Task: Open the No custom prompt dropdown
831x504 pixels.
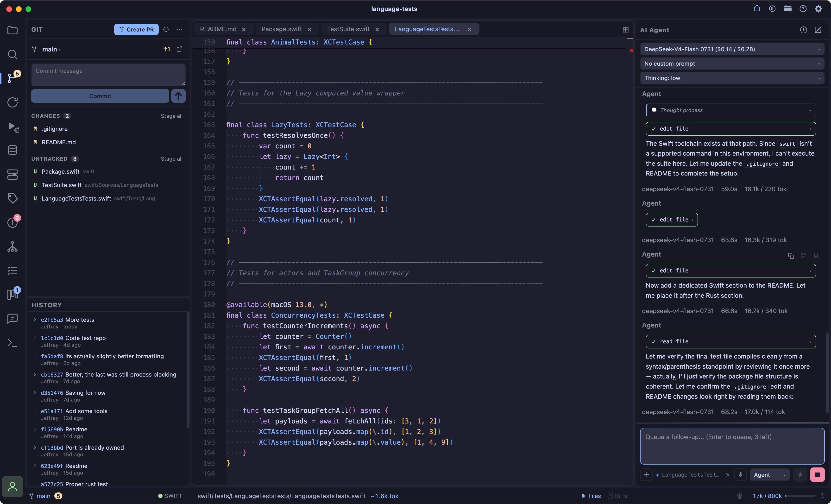Action: (732, 64)
